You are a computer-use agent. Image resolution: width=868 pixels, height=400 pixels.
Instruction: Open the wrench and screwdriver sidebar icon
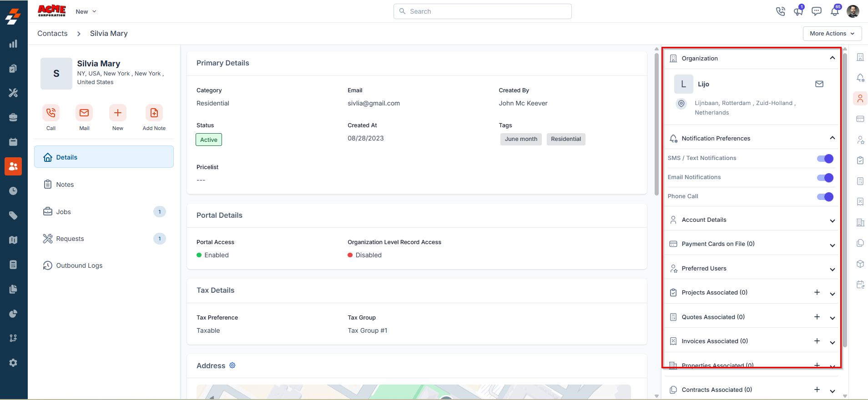(13, 93)
